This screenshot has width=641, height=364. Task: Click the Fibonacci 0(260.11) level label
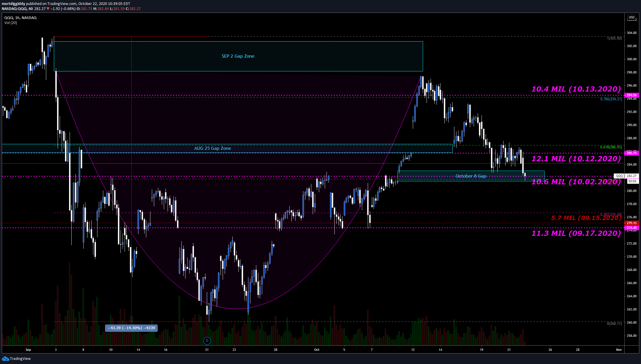(x=614, y=323)
